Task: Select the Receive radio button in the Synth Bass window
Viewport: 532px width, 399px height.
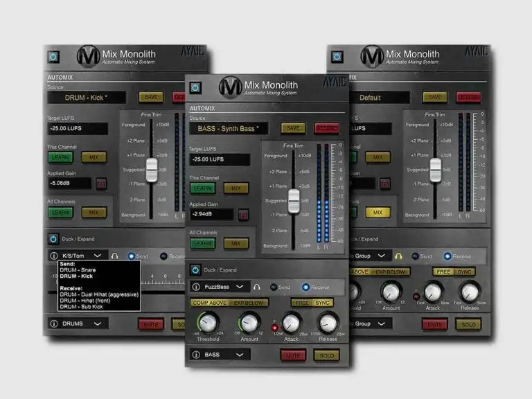Action: coord(305,287)
